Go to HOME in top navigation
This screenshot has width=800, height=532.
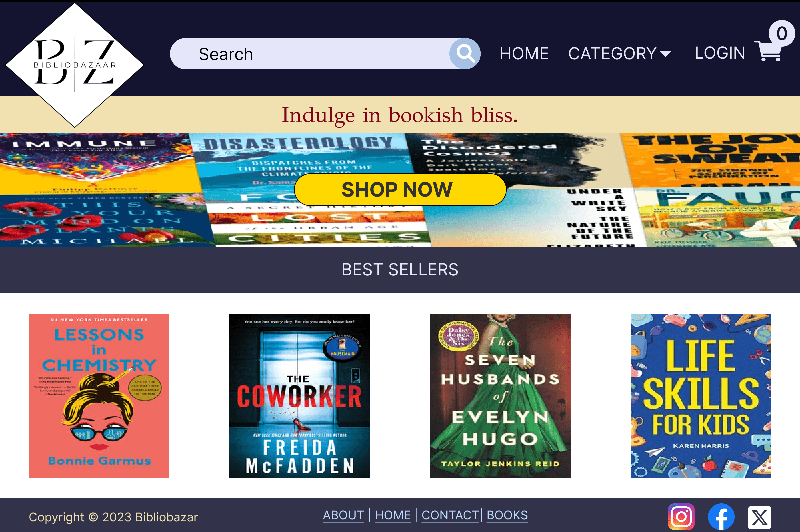(524, 54)
